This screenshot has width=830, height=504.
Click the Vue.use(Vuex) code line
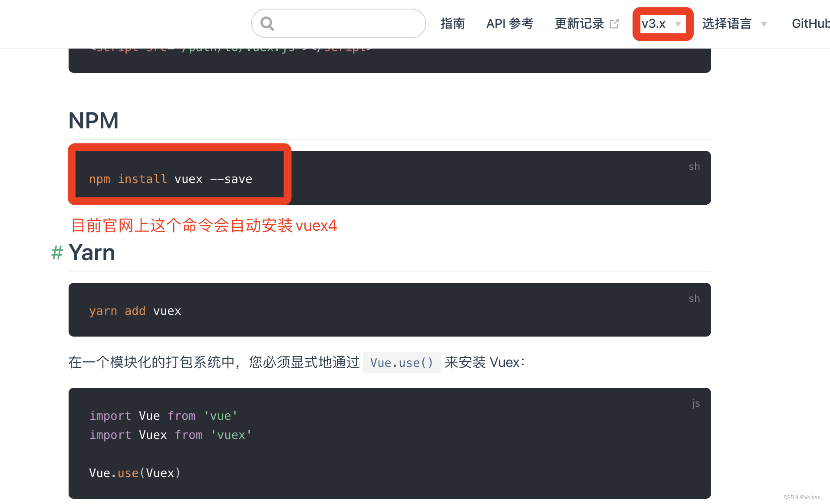(135, 473)
